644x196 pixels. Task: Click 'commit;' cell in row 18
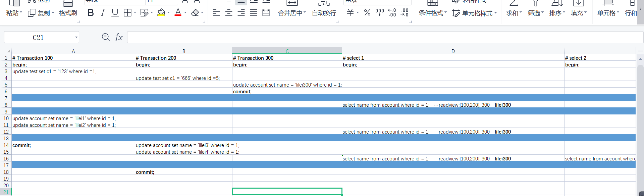click(x=183, y=172)
